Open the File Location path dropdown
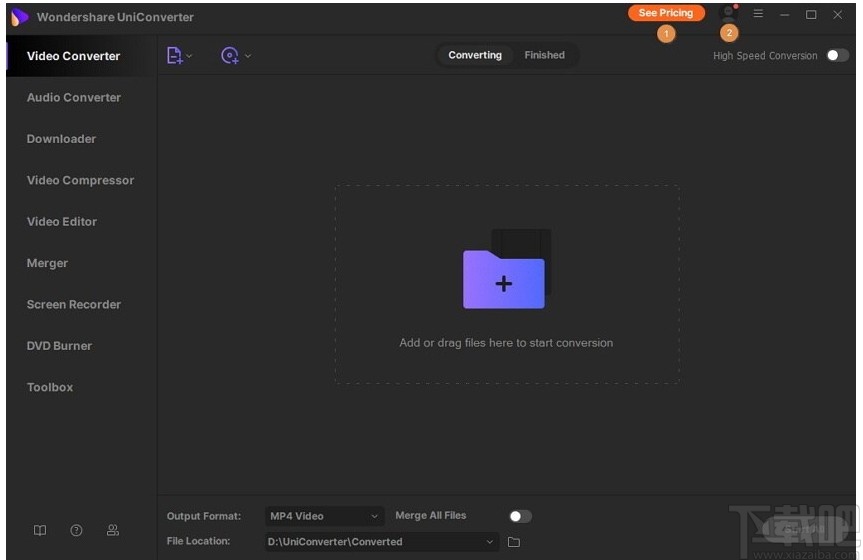 tap(381, 542)
